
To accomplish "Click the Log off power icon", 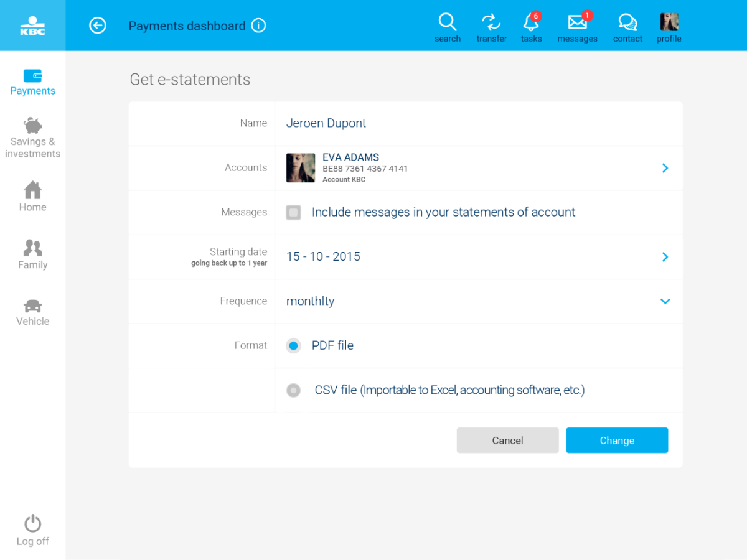I will pos(32,524).
